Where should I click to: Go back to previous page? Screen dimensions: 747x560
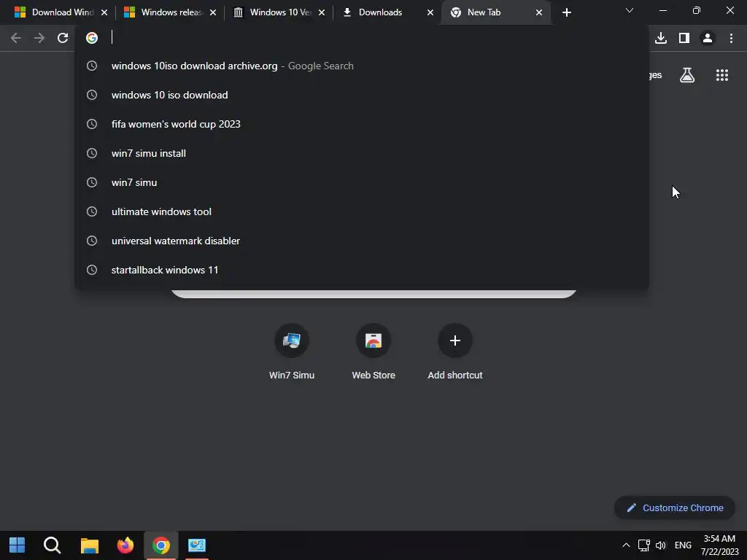16,38
